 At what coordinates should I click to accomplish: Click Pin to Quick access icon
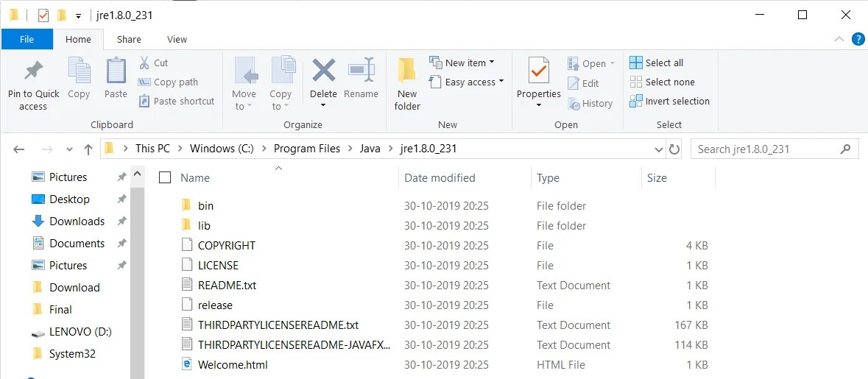pos(33,71)
